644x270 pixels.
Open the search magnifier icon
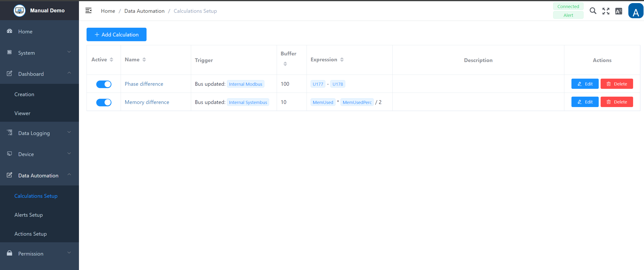pyautogui.click(x=593, y=11)
